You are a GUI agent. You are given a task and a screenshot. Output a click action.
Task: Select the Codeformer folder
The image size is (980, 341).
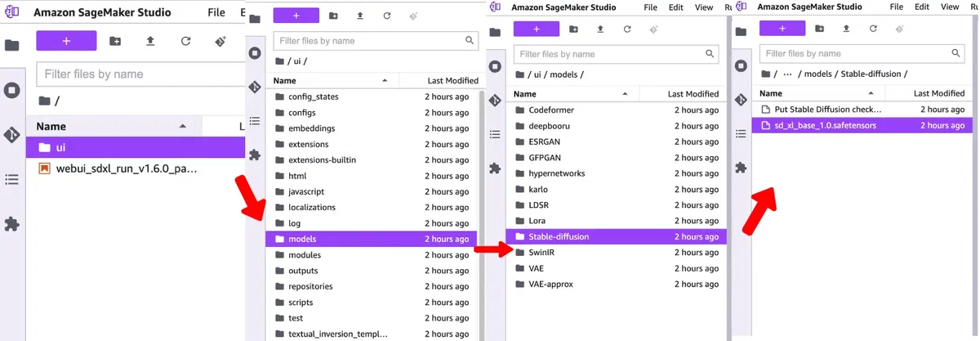(617, 110)
